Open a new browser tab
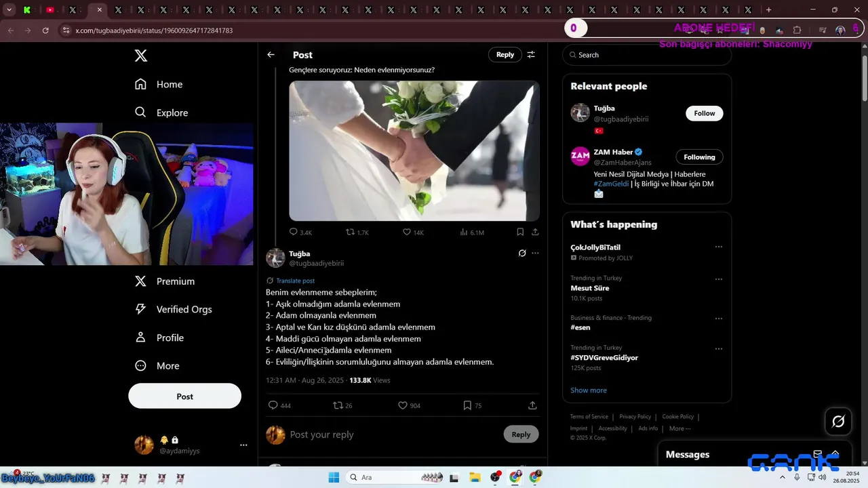 768,10
